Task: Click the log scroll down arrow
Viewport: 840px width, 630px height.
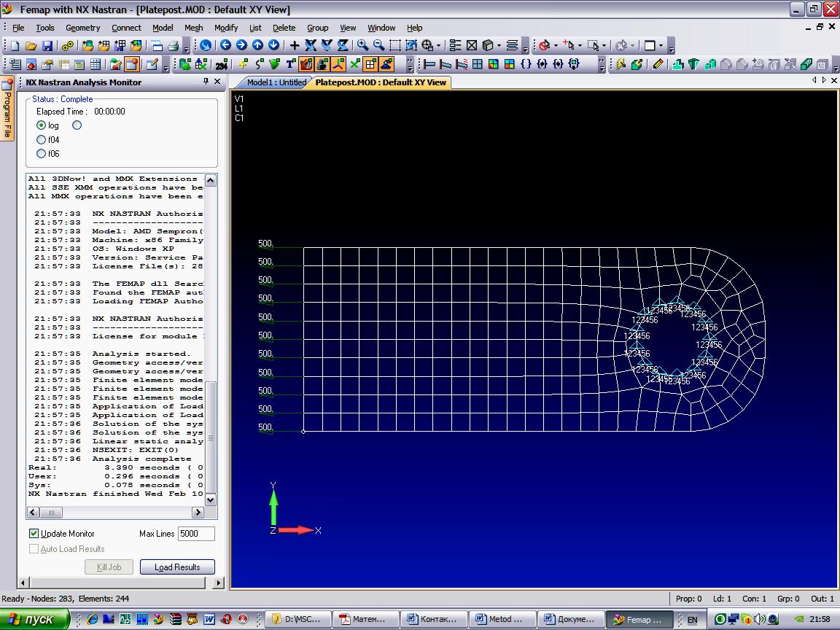Action: pyautogui.click(x=211, y=499)
